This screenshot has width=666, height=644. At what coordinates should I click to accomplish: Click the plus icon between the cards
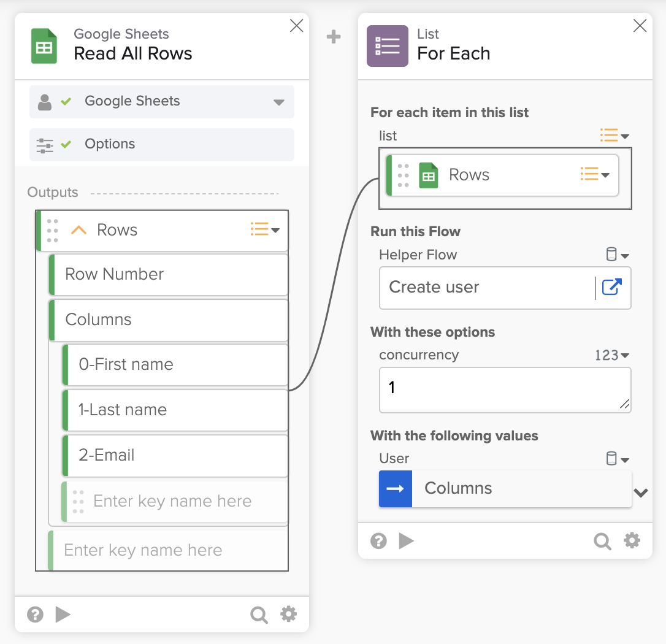pyautogui.click(x=334, y=37)
